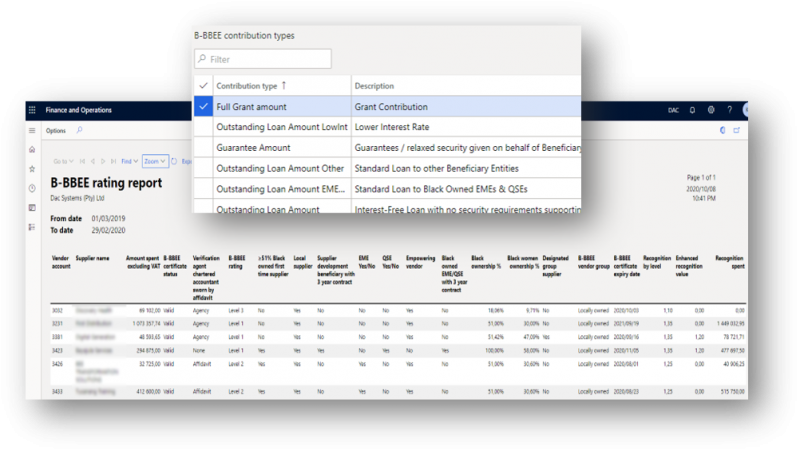The image size is (800, 451).
Task: Tick the Guarantee Amount row checkbox
Action: (x=204, y=147)
